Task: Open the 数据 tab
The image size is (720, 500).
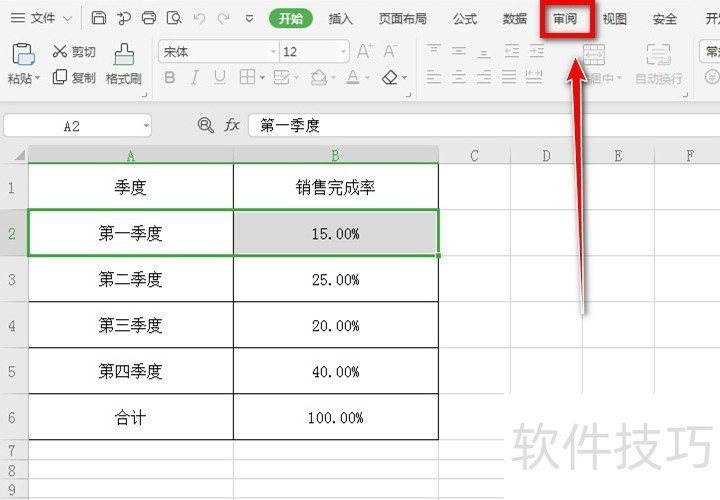Action: (x=515, y=19)
